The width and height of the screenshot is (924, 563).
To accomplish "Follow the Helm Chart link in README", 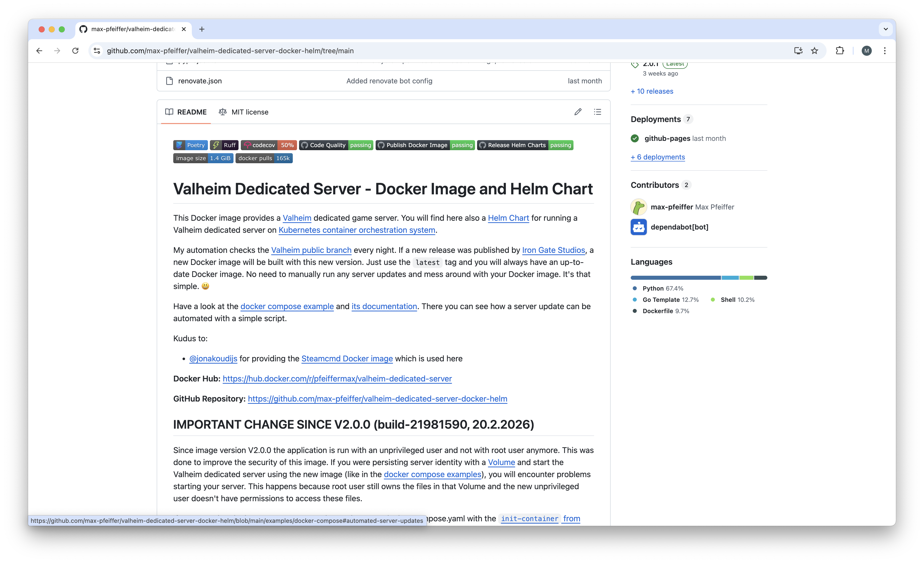I will coord(508,218).
